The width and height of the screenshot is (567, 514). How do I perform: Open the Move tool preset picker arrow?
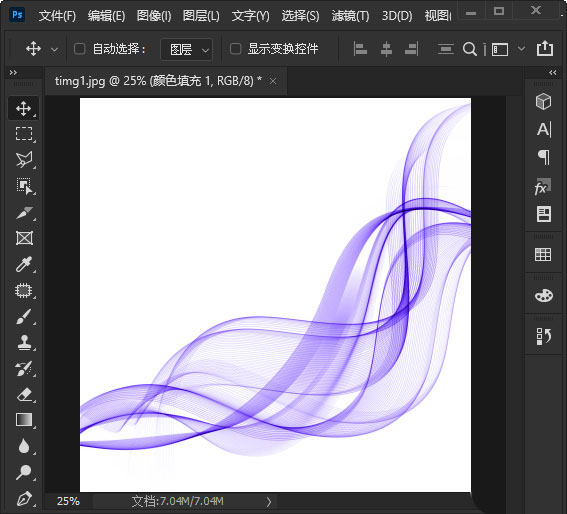(55, 49)
